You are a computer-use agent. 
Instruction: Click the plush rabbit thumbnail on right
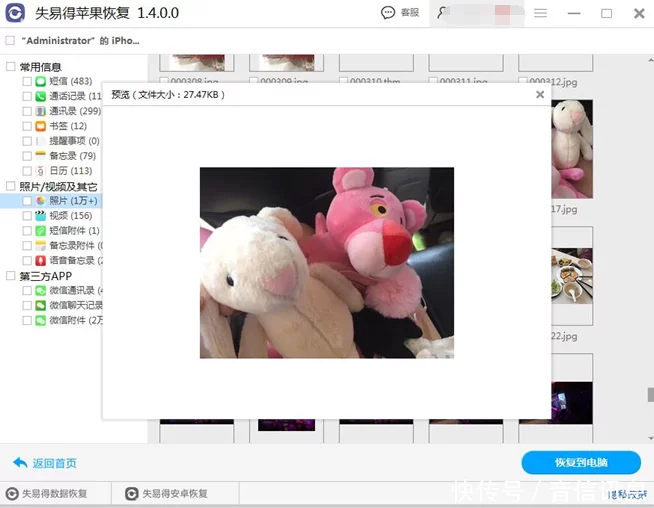tap(572, 149)
